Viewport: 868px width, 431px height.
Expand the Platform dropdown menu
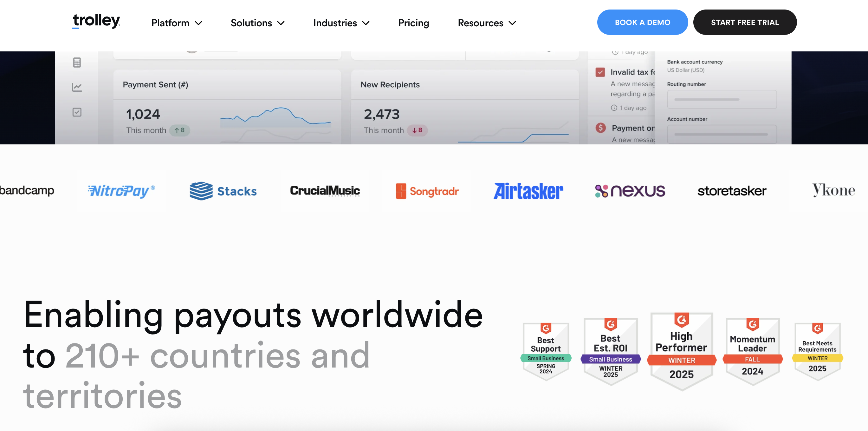pos(177,23)
